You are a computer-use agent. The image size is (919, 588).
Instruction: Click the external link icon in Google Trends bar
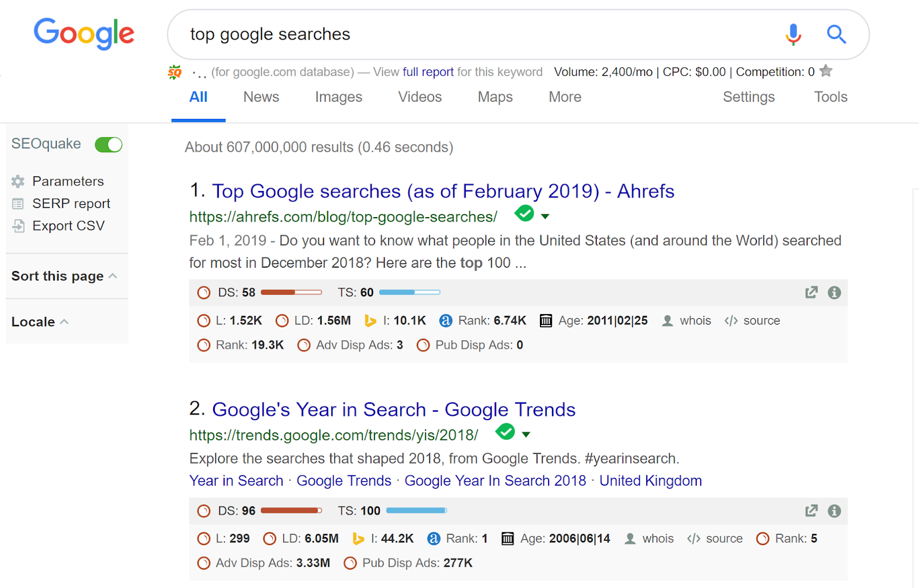tap(811, 511)
